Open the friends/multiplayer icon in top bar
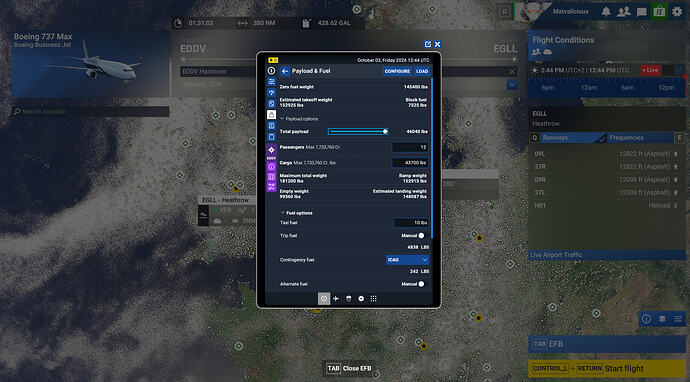 [x=624, y=12]
